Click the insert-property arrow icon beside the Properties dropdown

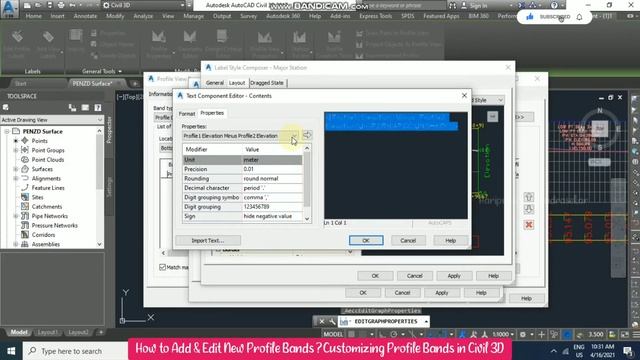point(307,135)
